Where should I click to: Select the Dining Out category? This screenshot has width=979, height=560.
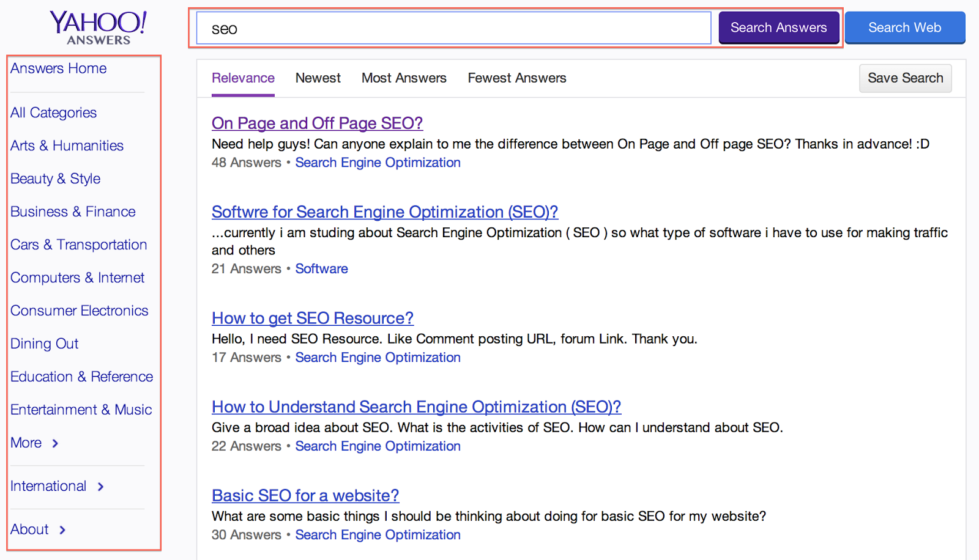[45, 344]
